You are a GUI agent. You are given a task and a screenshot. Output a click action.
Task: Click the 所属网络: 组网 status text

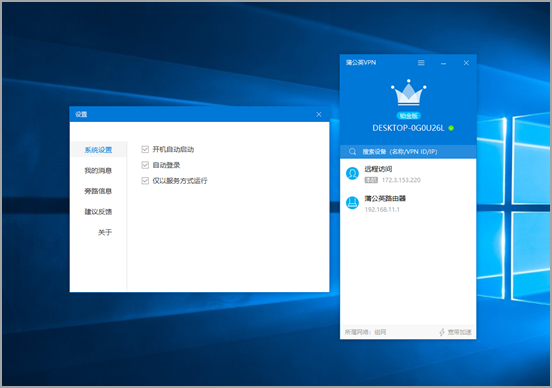[365, 332]
